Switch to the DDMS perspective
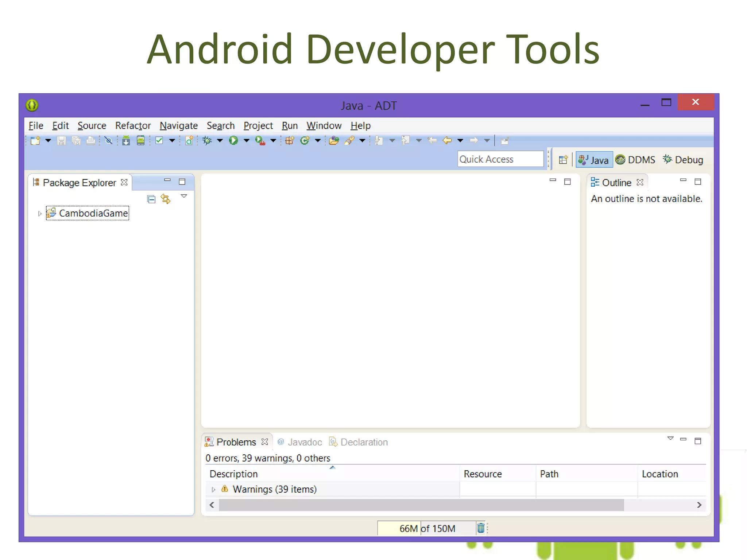 (x=635, y=160)
